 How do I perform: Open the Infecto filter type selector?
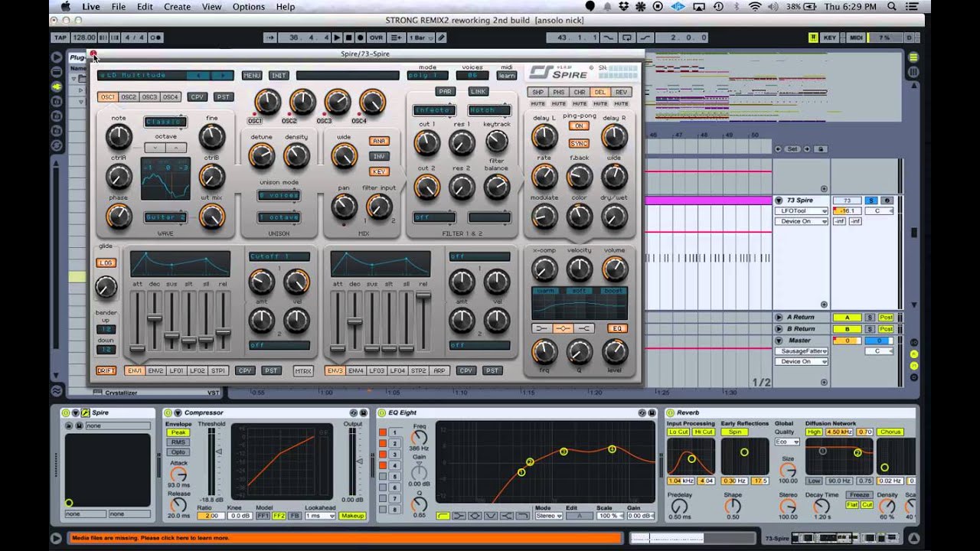434,110
